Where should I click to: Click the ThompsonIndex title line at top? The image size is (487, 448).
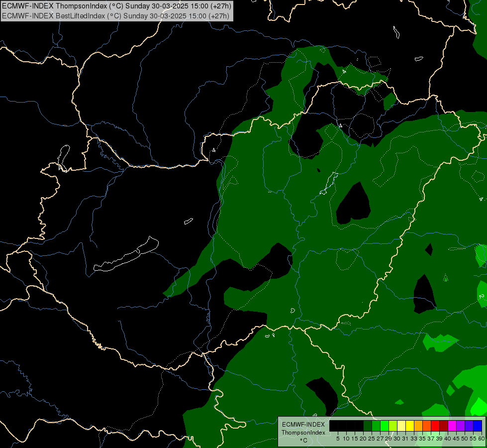click(116, 6)
